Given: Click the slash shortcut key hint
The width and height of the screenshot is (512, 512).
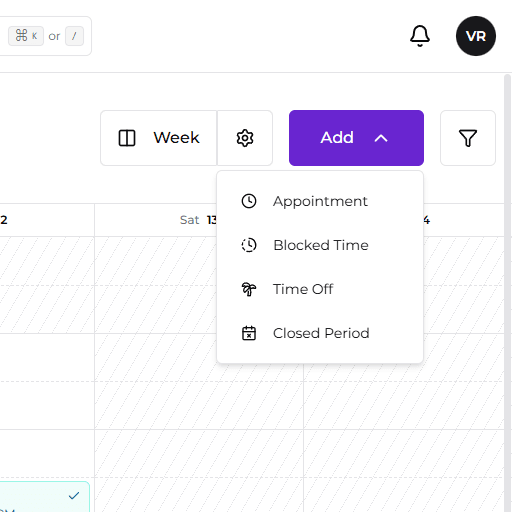Looking at the screenshot, I should pos(74,36).
